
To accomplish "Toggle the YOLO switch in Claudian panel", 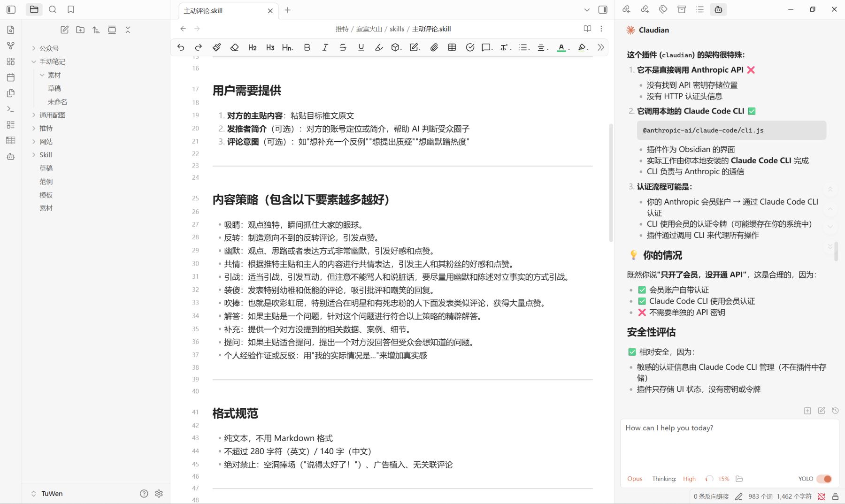I will pos(825,479).
